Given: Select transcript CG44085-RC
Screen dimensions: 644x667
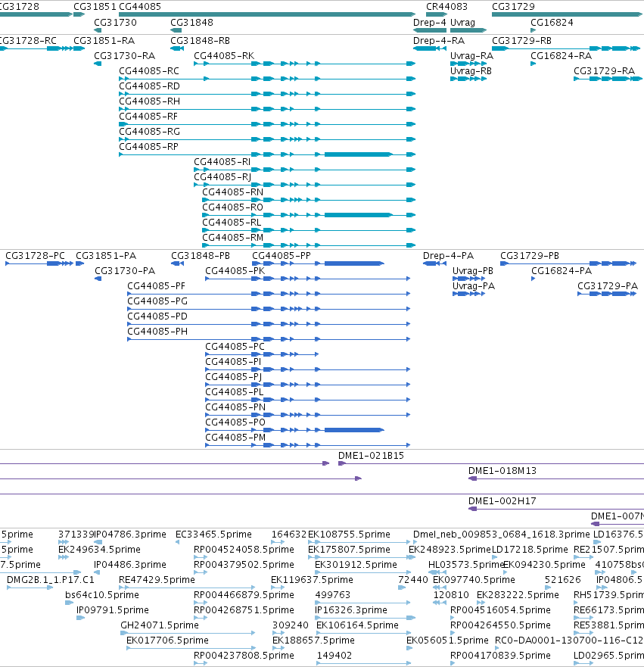Looking at the screenshot, I should [x=149, y=71].
